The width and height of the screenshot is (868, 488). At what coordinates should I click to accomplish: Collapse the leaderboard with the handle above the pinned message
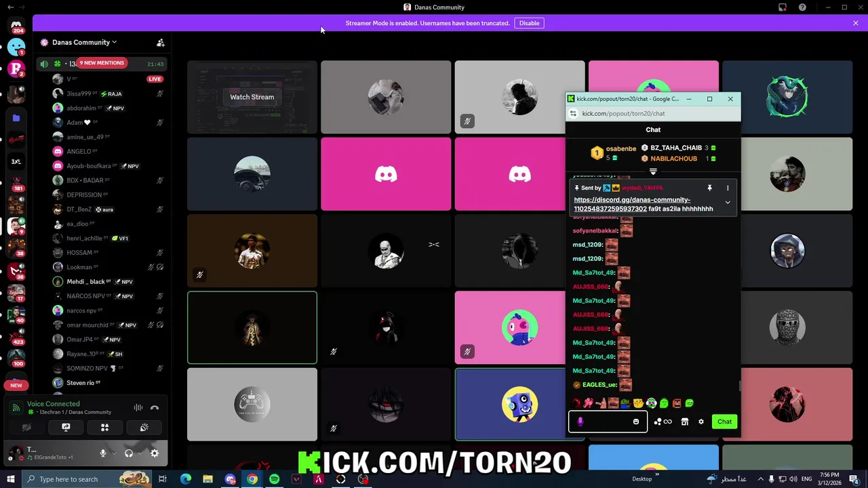[x=653, y=171]
